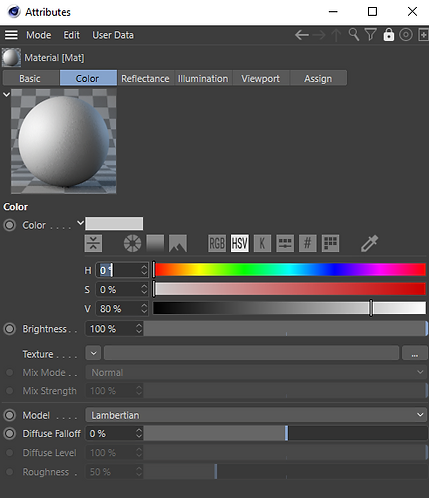The width and height of the screenshot is (429, 498).
Task: Switch to the Reflectance tab
Action: pyautogui.click(x=145, y=78)
